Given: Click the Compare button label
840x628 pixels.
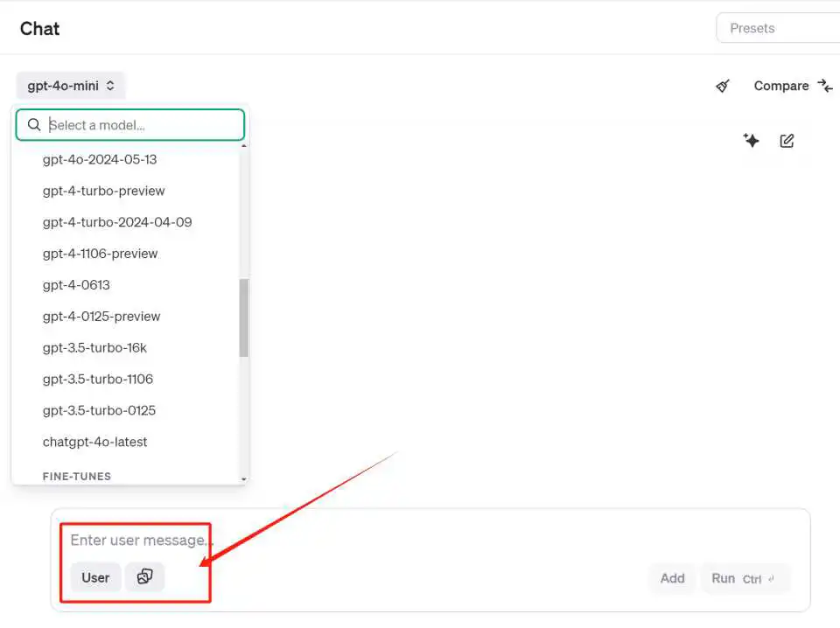Looking at the screenshot, I should 781,86.
